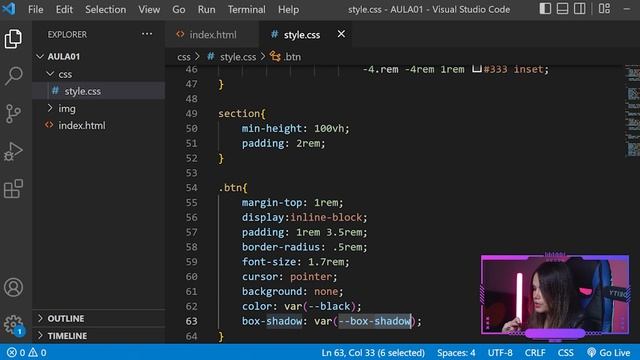The width and height of the screenshot is (640, 360).
Task: Open Run and Debug view
Action: (x=13, y=151)
